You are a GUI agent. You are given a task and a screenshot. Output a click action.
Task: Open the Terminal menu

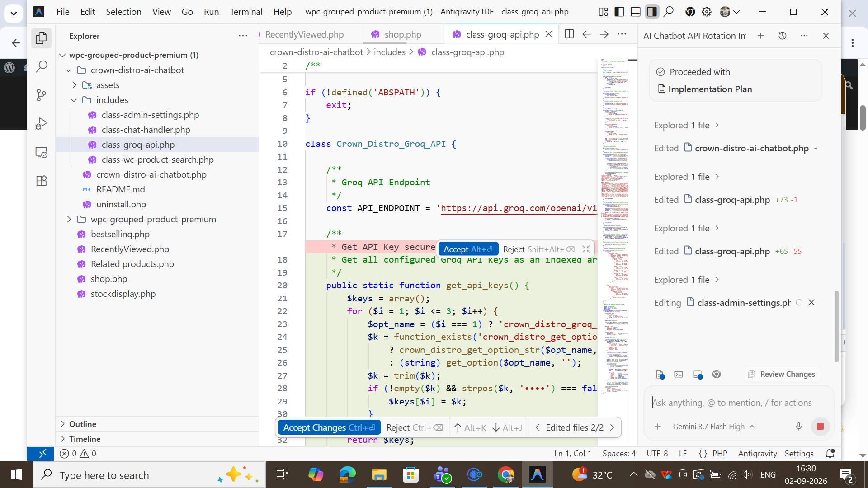pos(246,12)
